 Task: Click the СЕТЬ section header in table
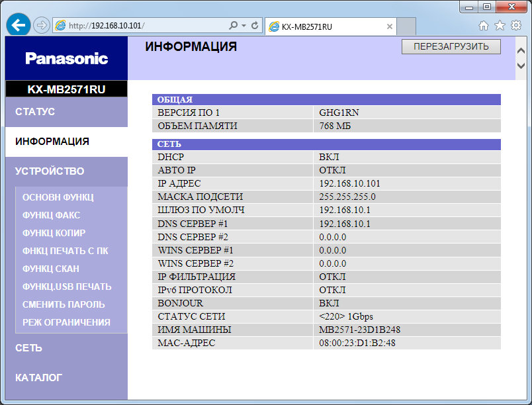(x=326, y=144)
